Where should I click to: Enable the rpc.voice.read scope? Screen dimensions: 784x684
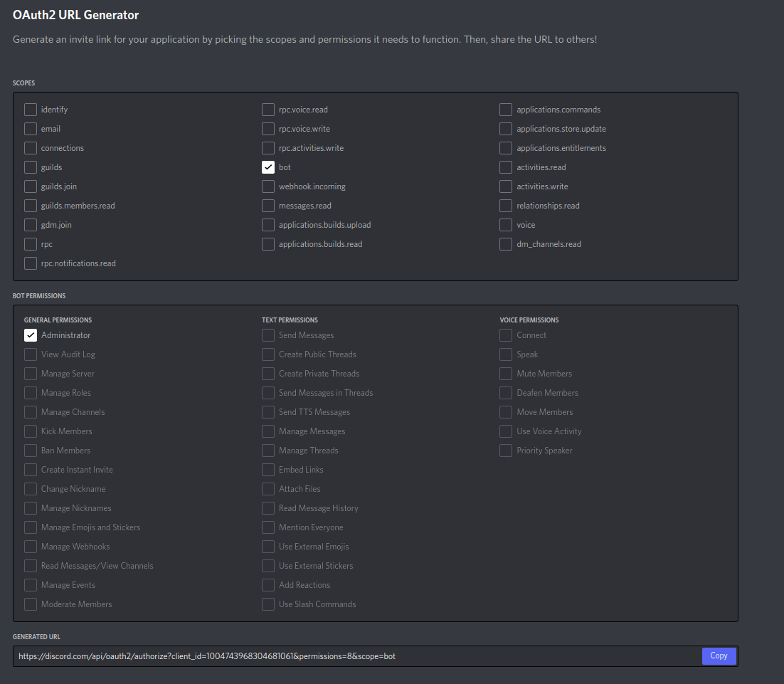tap(268, 110)
